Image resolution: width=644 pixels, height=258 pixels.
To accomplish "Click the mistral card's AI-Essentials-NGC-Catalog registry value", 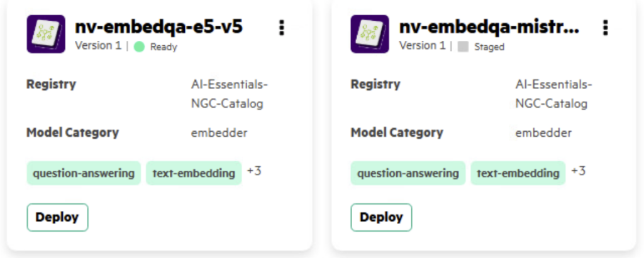I will (552, 94).
